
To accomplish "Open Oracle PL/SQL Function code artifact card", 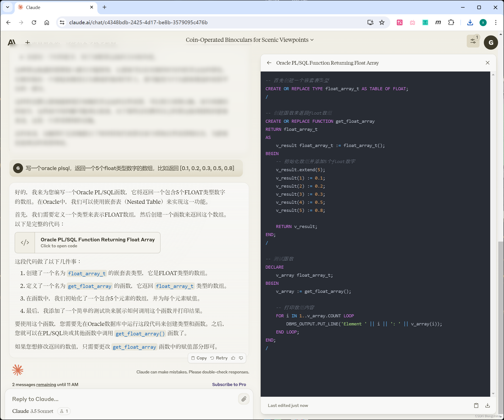I will [88, 243].
